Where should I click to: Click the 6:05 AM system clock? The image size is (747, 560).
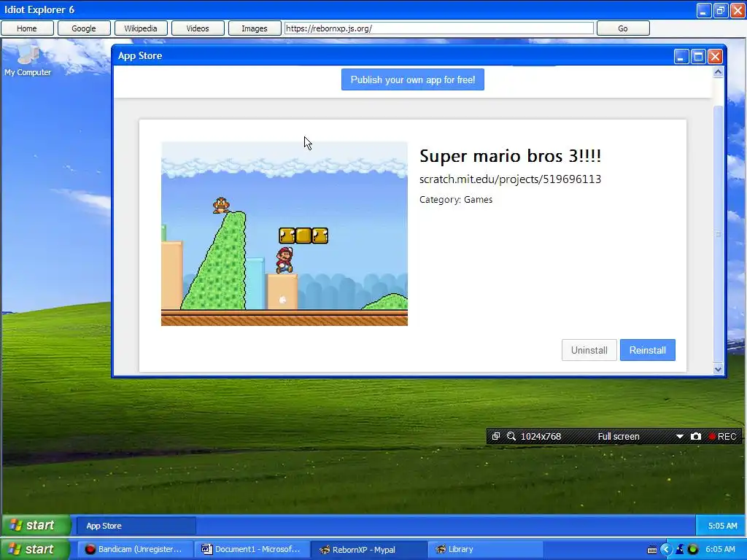click(x=720, y=549)
